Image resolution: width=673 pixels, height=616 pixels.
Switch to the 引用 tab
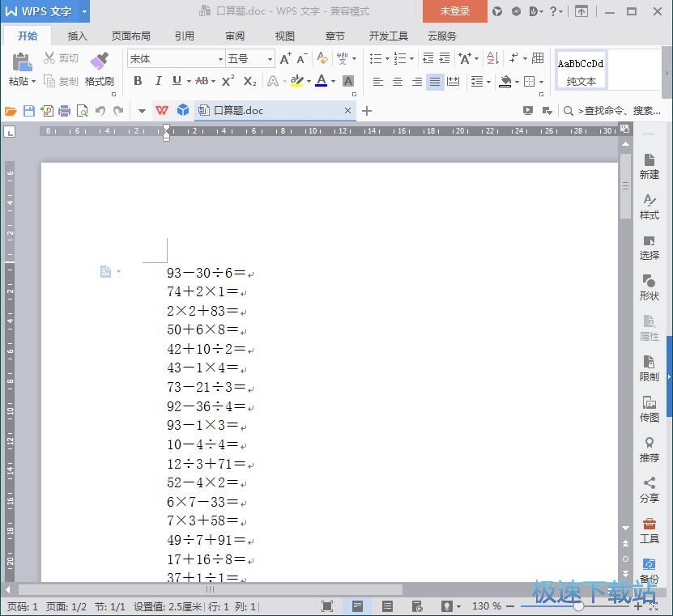click(185, 36)
